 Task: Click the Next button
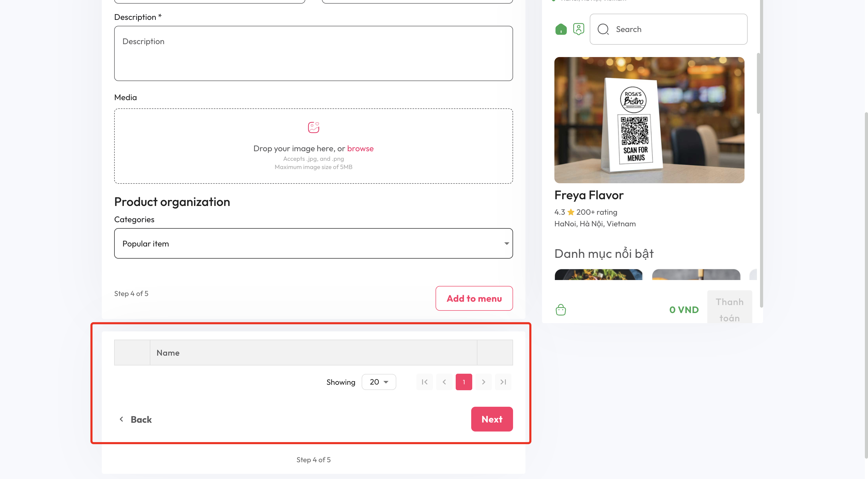(492, 419)
